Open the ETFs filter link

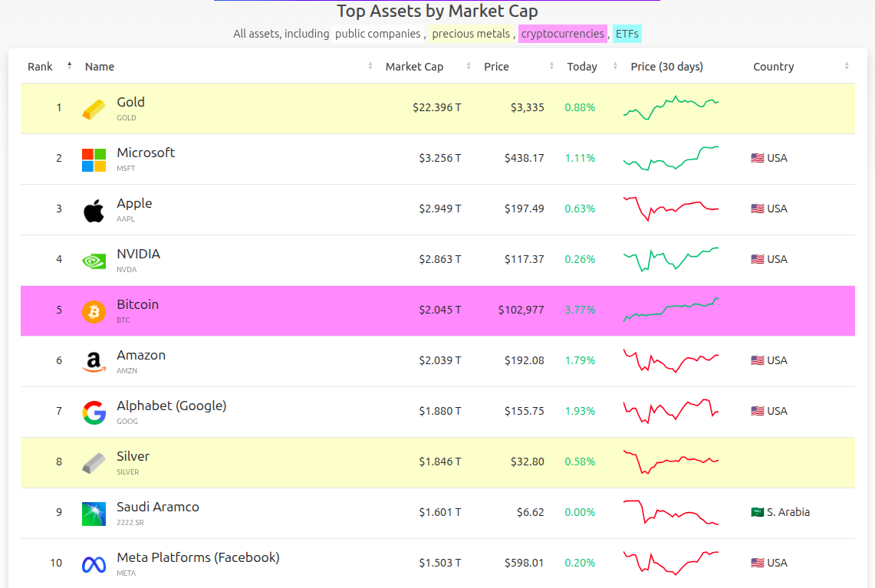coord(627,34)
